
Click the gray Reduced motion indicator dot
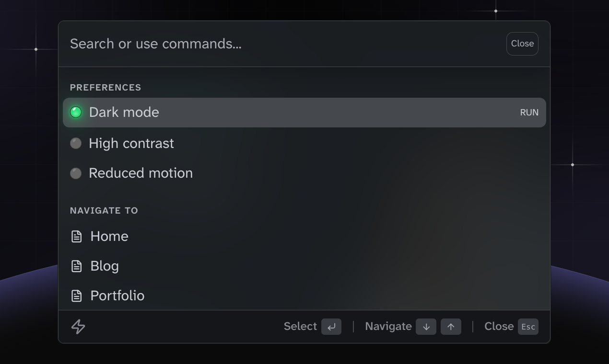click(x=76, y=173)
